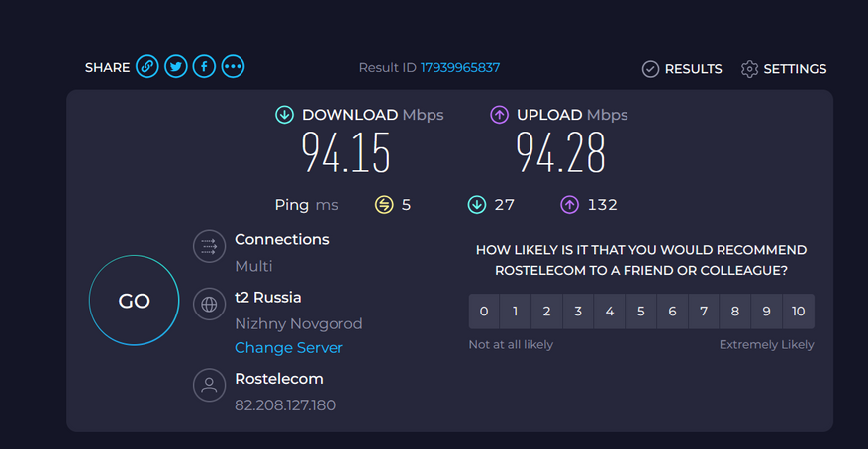
Task: Click the idle ping latency icon
Action: 384,205
